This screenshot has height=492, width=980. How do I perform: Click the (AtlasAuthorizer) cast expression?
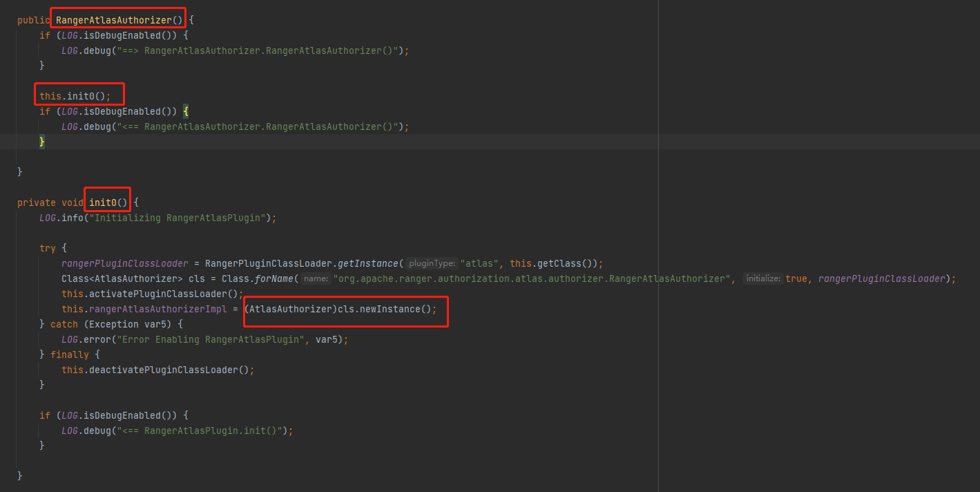291,309
